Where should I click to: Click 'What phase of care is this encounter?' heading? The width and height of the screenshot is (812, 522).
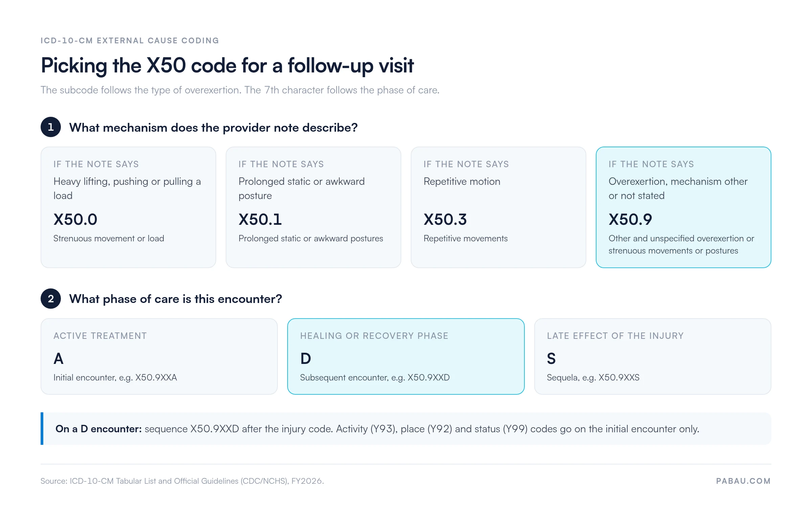pyautogui.click(x=176, y=299)
